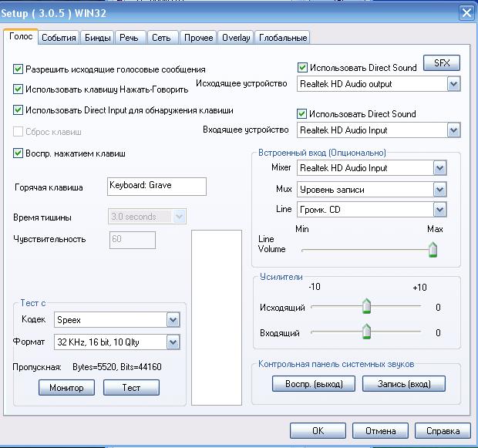Toggle the Воспр. нажатием клавиш checkbox
Image resolution: width=478 pixels, height=448 pixels.
[x=18, y=153]
